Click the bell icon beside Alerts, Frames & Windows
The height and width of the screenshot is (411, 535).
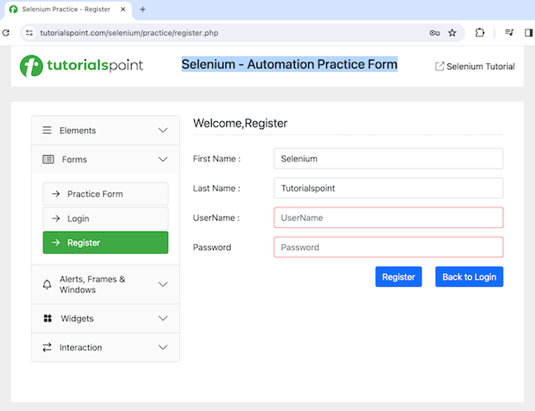point(47,284)
